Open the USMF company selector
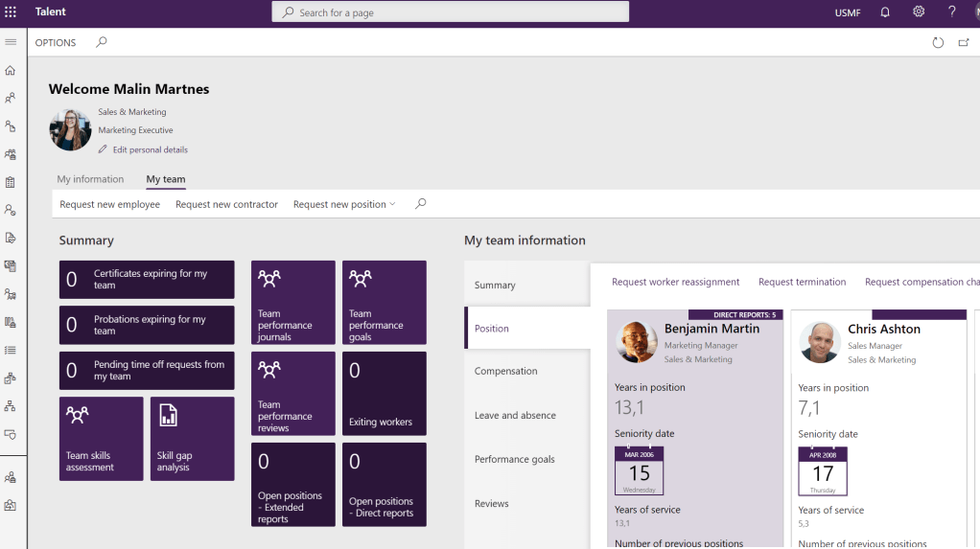 click(848, 12)
